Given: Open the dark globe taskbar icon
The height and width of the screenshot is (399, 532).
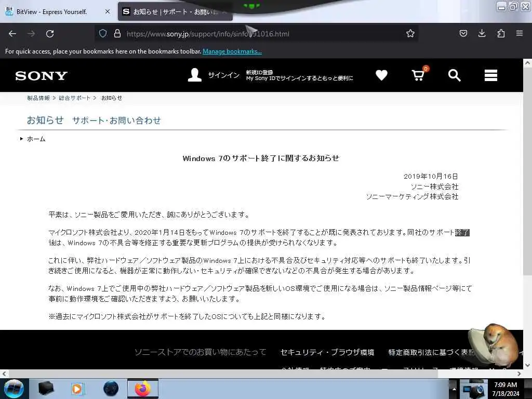Looking at the screenshot, I should [111, 389].
